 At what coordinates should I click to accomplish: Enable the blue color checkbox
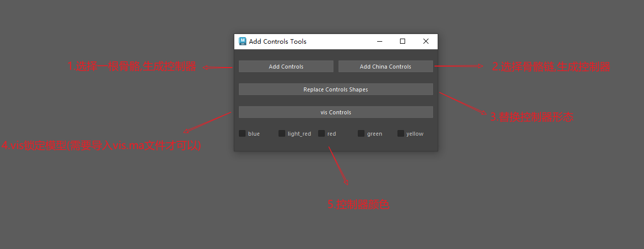(242, 134)
